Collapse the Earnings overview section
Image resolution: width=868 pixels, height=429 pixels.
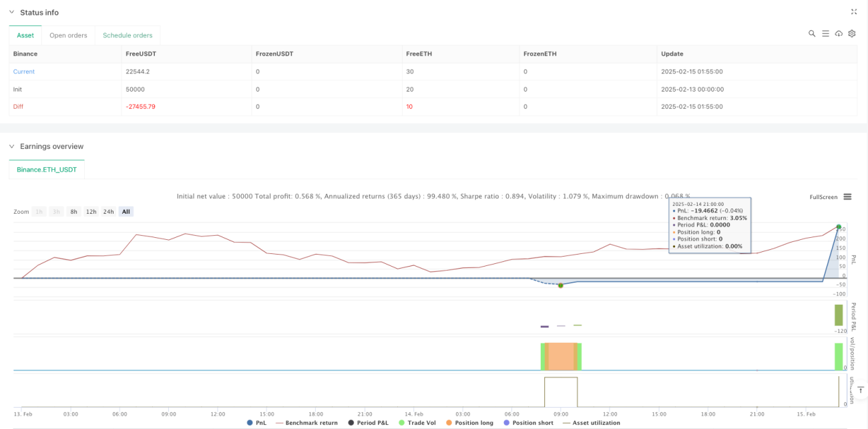pyautogui.click(x=11, y=146)
